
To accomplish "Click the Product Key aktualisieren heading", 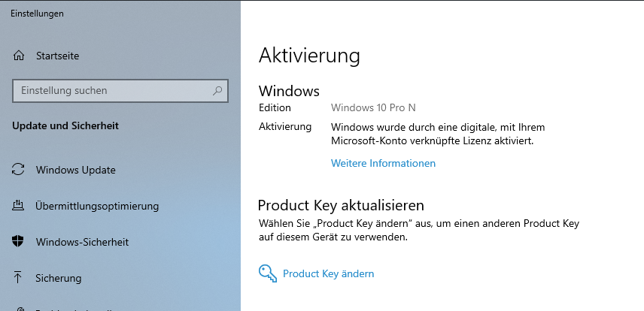I will (x=341, y=205).
